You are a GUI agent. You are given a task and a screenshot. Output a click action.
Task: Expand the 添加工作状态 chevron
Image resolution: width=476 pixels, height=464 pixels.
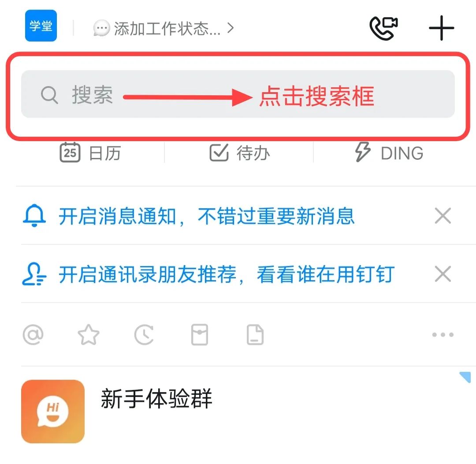tap(231, 28)
